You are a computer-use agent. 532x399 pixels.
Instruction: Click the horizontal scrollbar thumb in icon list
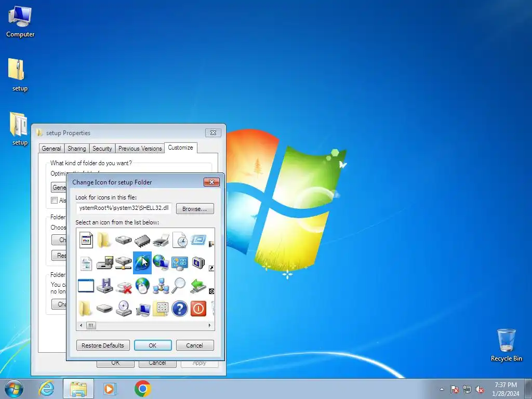pyautogui.click(x=90, y=325)
